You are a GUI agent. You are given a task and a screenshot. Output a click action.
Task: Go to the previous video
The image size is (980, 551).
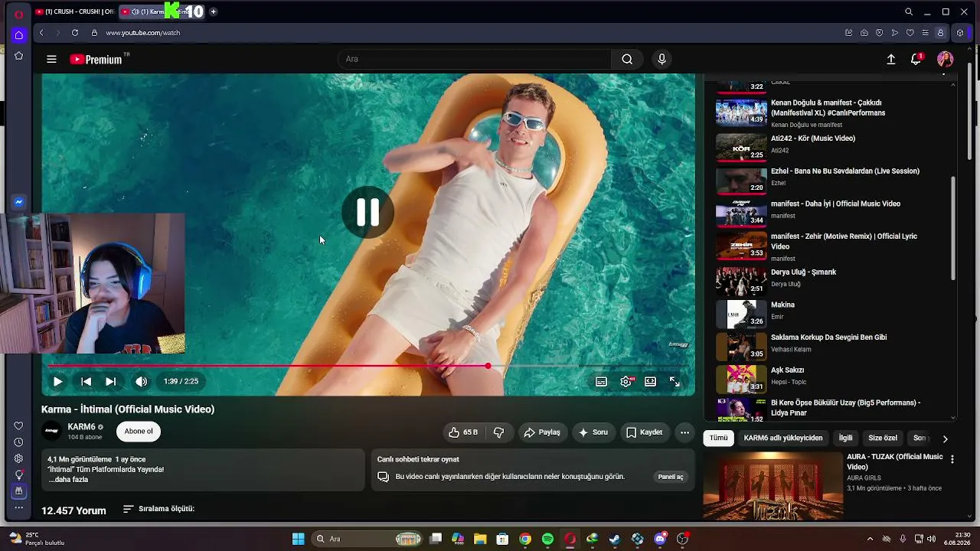(x=86, y=381)
